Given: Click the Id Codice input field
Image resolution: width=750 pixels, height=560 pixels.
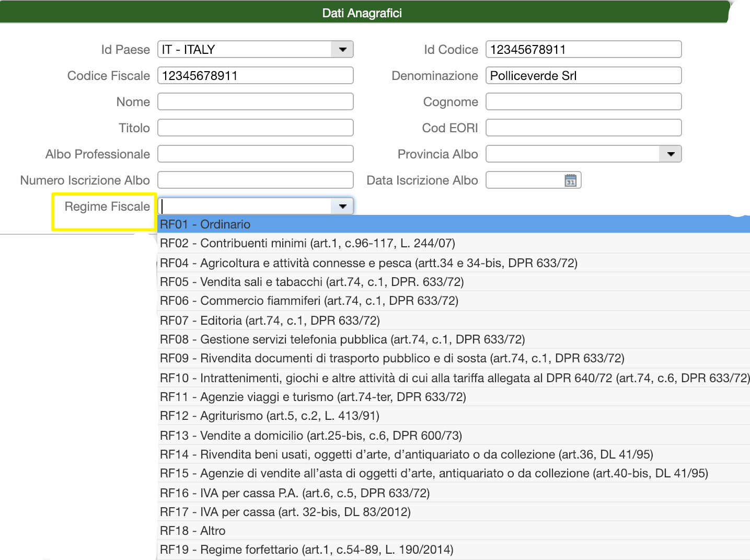Looking at the screenshot, I should [583, 50].
